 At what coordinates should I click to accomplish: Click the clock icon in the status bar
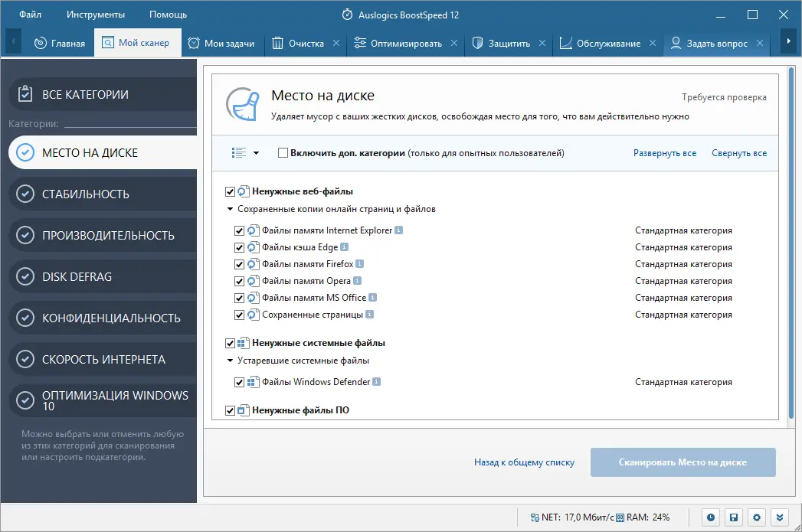(712, 517)
